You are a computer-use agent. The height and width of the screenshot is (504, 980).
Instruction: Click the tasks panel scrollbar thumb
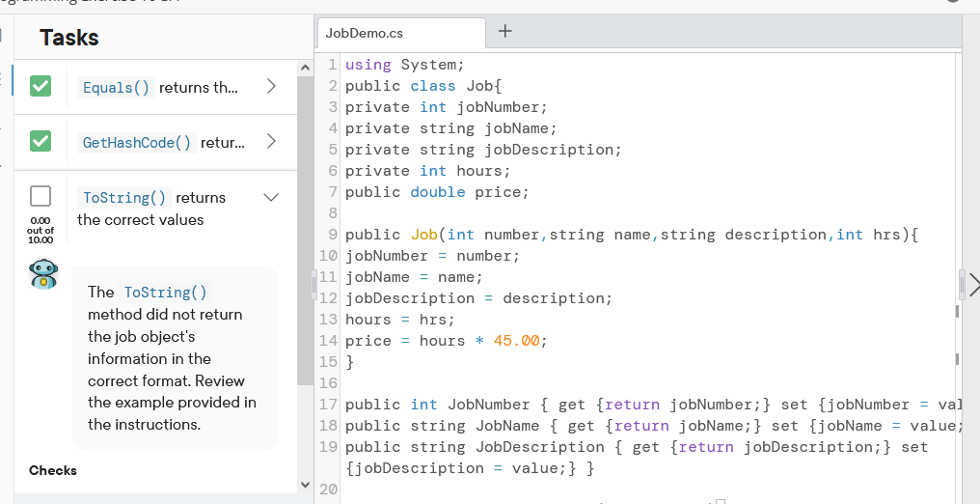click(305, 230)
